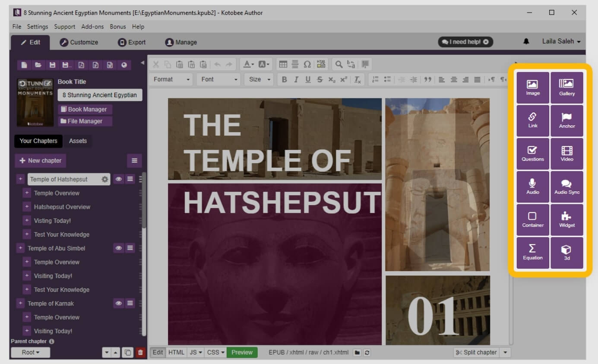Click the Gallery insert icon
598x364 pixels.
coord(566,88)
